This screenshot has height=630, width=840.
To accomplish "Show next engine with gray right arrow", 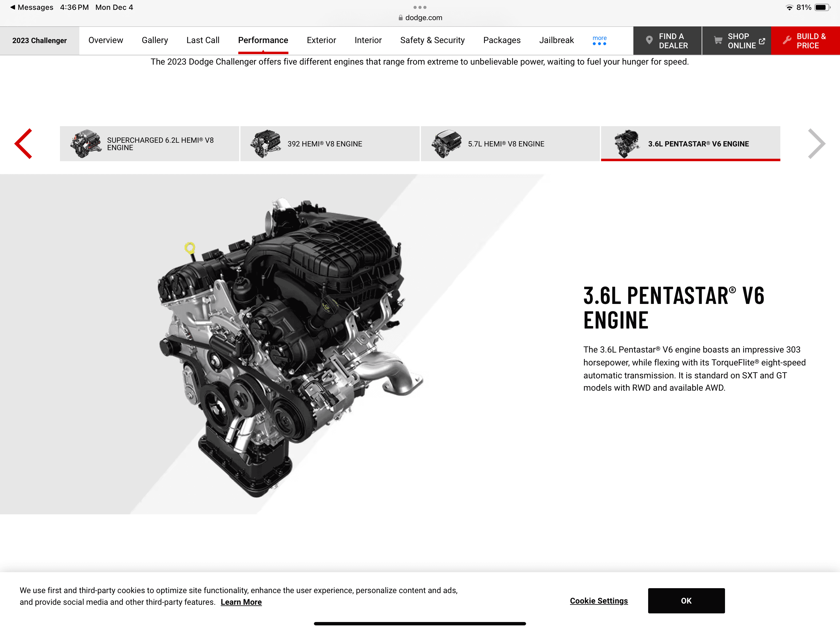I will 816,144.
